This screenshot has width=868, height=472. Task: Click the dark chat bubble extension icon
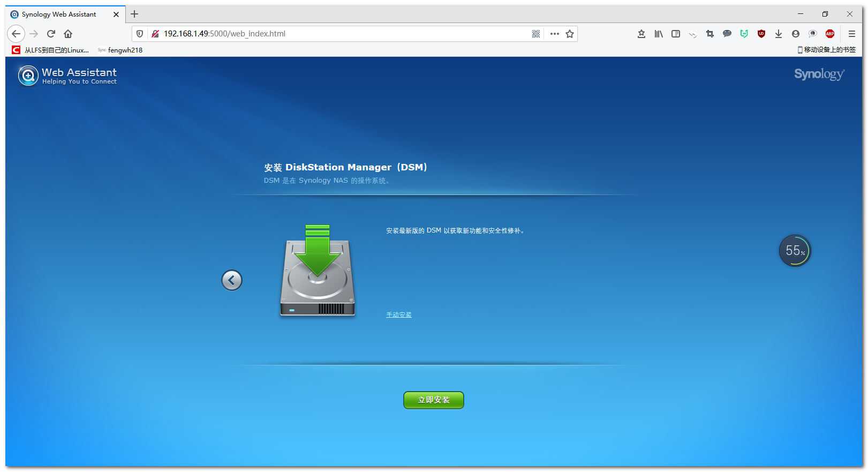[x=727, y=34]
